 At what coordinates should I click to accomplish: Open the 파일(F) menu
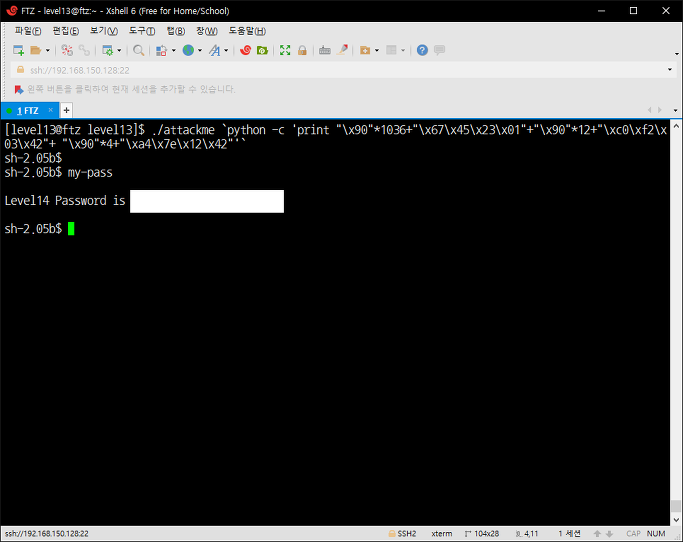coord(28,31)
